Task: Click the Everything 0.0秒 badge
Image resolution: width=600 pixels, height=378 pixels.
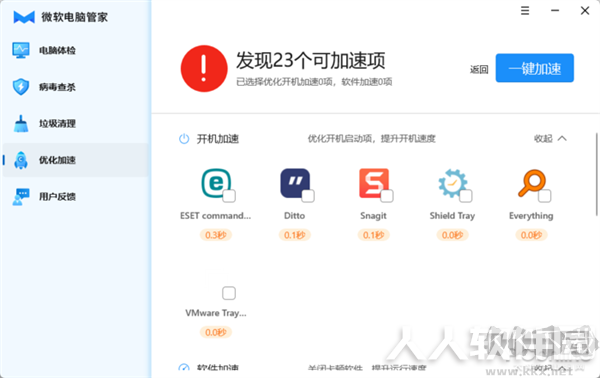Action: pyautogui.click(x=531, y=235)
